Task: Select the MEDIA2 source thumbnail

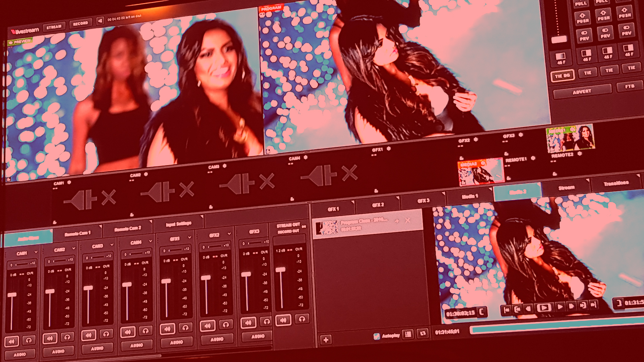Action: (480, 172)
